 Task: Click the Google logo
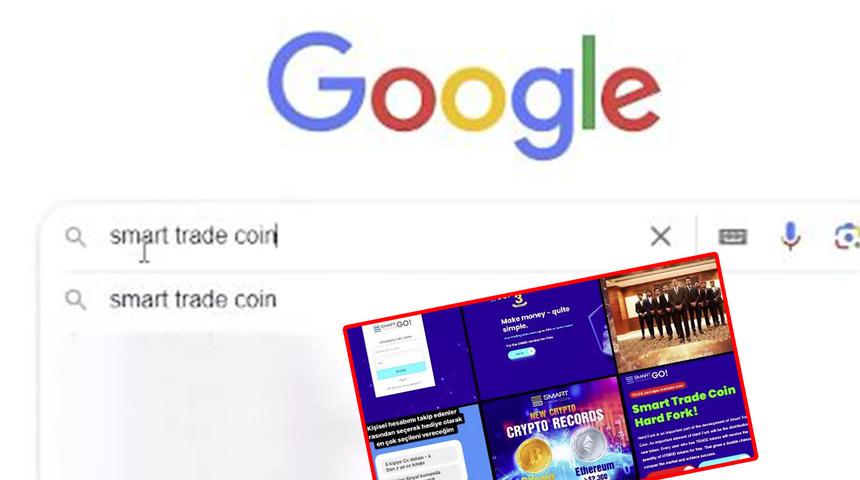[464, 94]
